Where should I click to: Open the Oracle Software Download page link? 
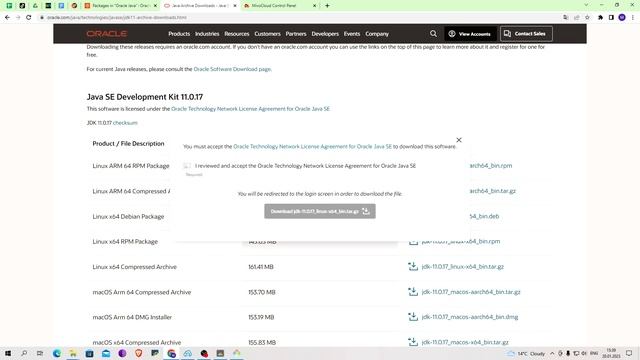pyautogui.click(x=232, y=69)
